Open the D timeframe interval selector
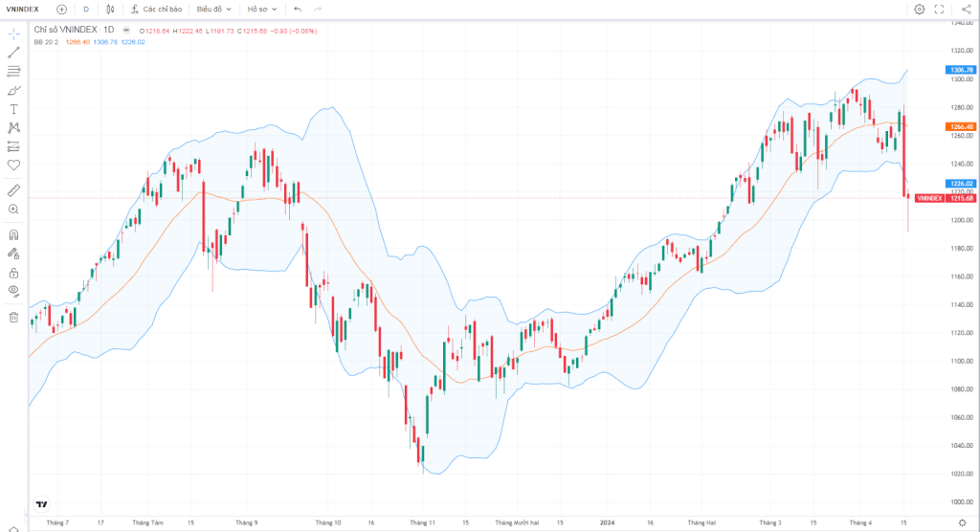The width and height of the screenshot is (980, 532). (86, 10)
